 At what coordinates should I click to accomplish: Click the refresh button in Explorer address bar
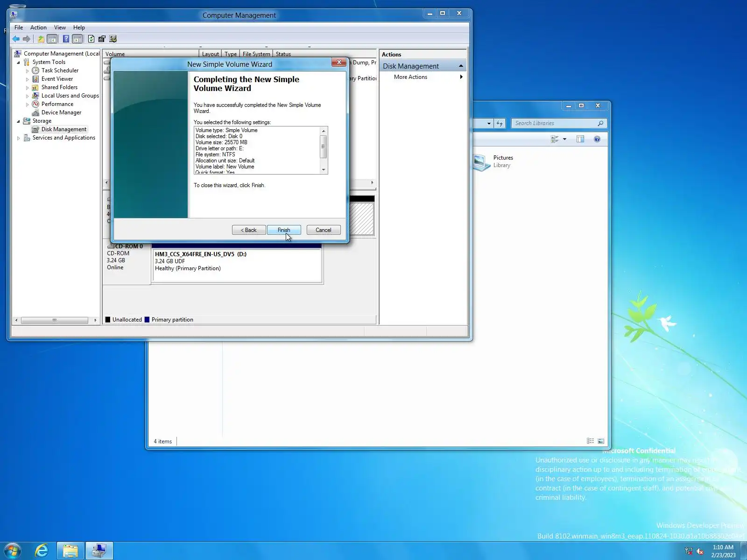[500, 123]
